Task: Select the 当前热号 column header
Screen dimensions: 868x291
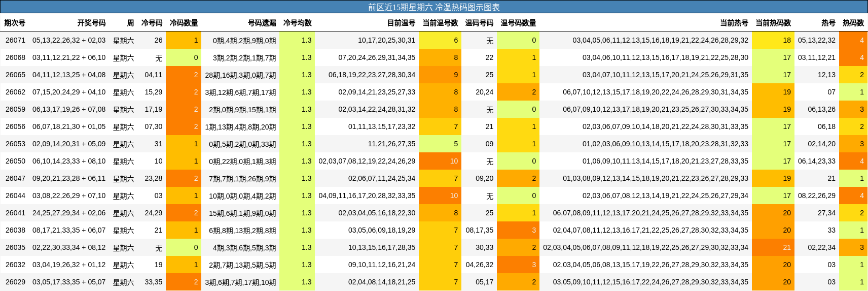Action: coord(734,23)
